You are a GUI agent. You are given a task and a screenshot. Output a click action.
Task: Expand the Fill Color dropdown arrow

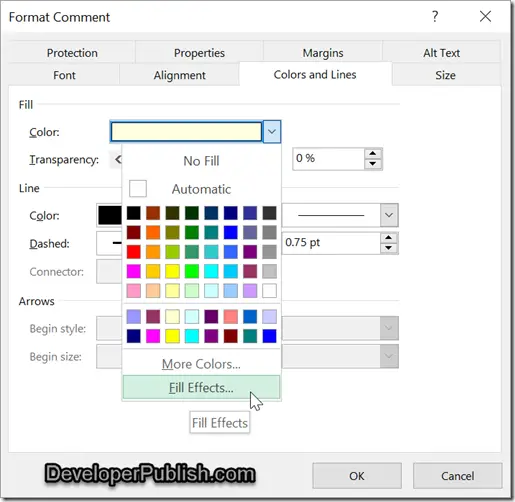click(272, 132)
